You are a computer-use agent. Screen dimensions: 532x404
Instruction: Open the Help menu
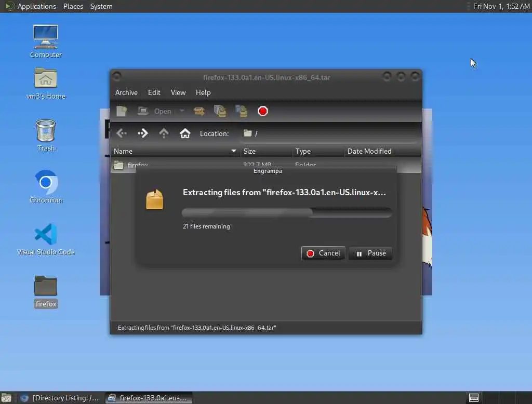[203, 92]
